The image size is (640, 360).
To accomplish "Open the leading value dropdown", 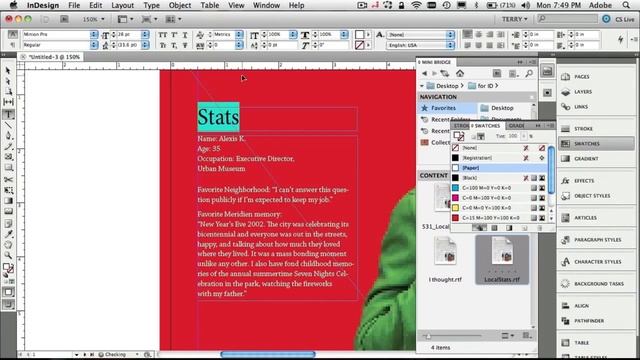I will (x=145, y=45).
